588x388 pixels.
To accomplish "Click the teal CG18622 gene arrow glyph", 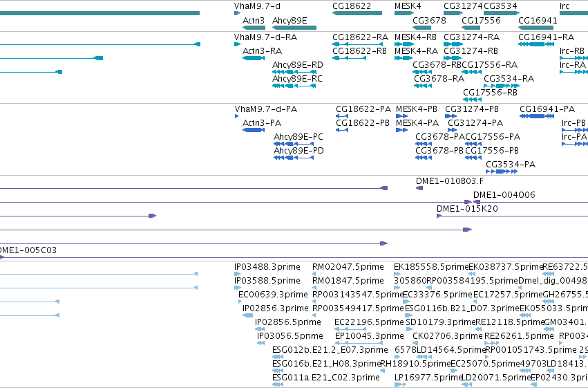I will (x=357, y=14).
